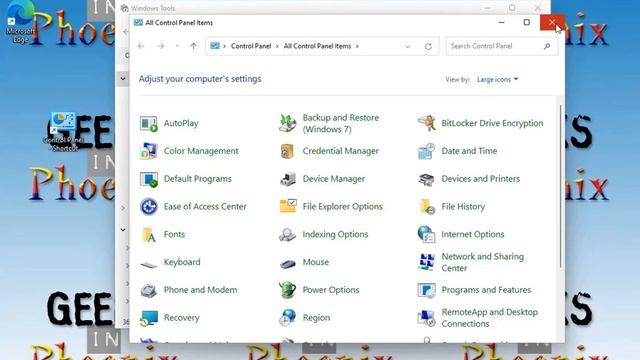Expand the chevron after Control Panel breadcrumb
The width and height of the screenshot is (640, 360).
[277, 46]
